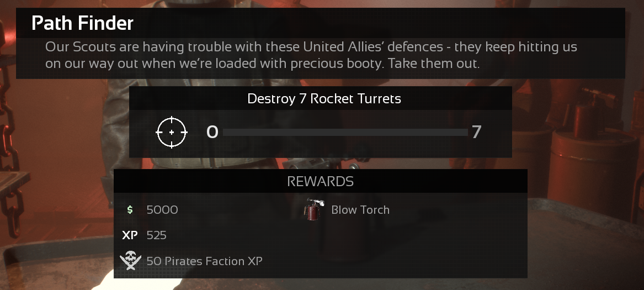Click the crosshair target objective icon

point(172,133)
